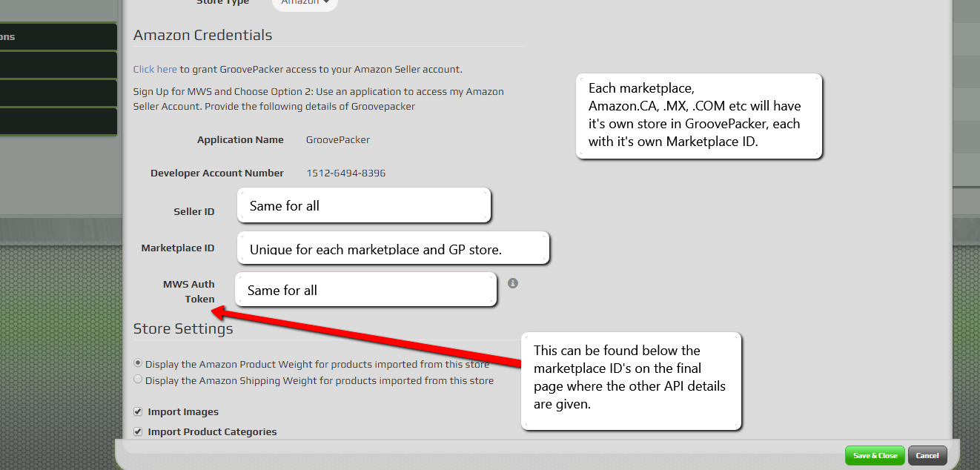Select Display the Amazon Product Weight option
Screen dimensions: 980x470
tap(138, 363)
